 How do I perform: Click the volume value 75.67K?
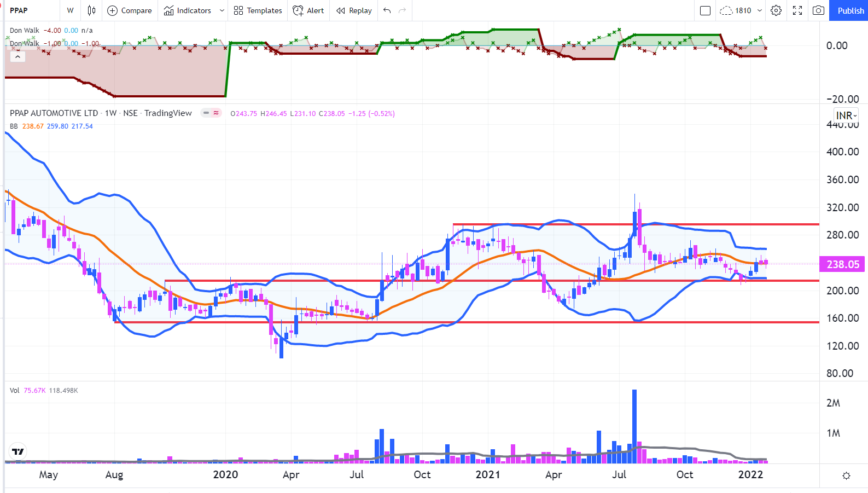(x=35, y=391)
